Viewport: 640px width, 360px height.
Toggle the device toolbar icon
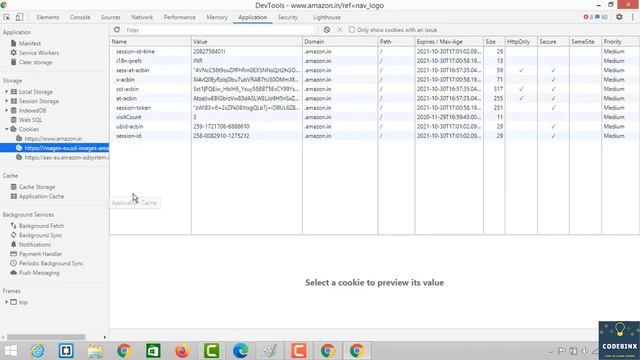click(19, 17)
